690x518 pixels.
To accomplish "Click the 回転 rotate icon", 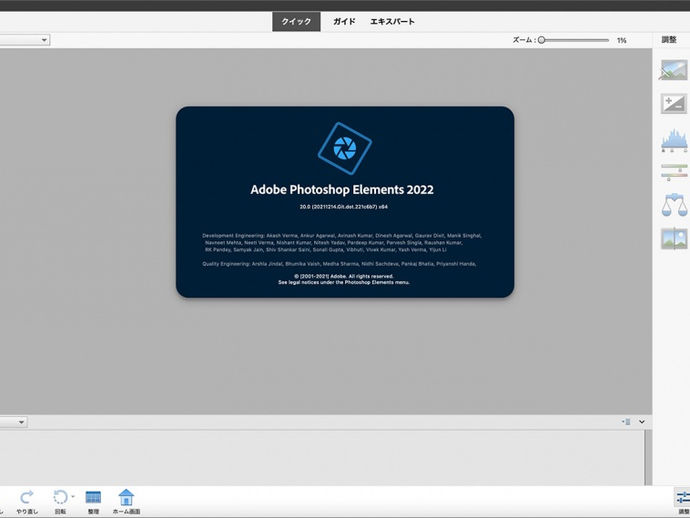I will pos(60,497).
